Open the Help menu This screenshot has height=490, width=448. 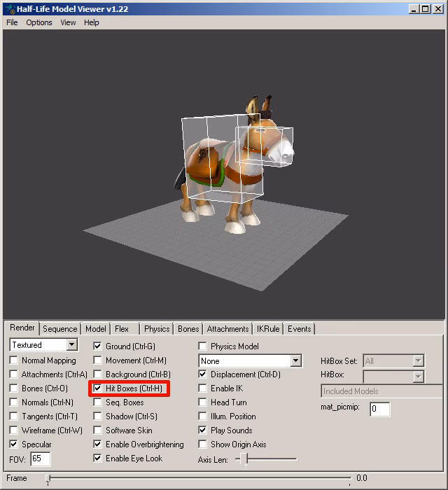point(91,22)
